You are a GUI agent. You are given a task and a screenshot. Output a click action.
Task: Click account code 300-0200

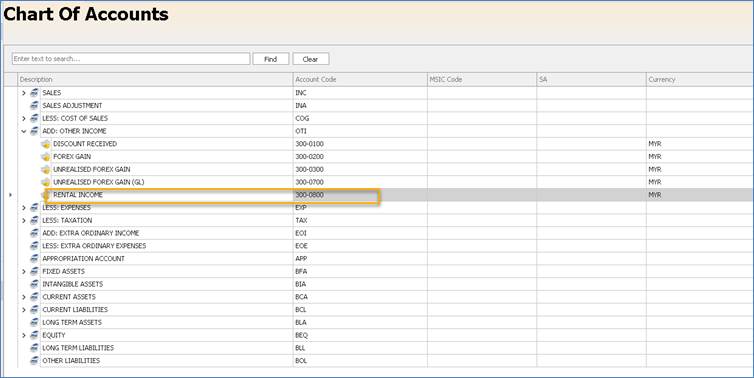(309, 157)
